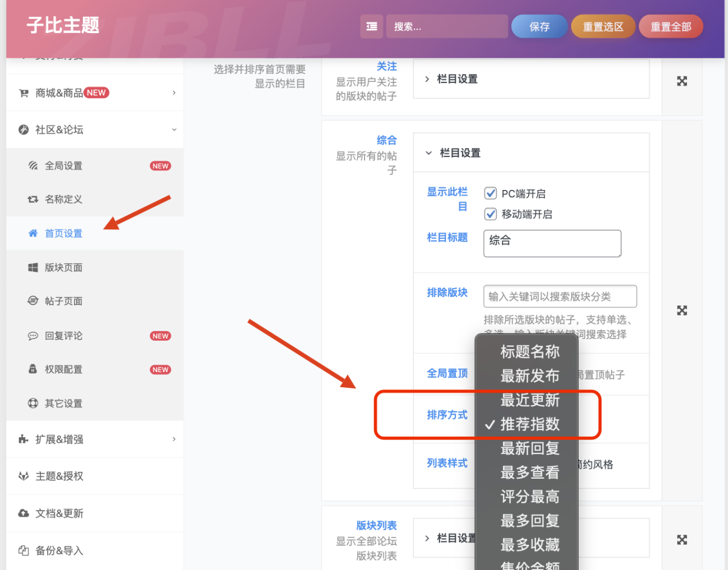Click the 回复评论 speech-bubble icon
728x570 pixels.
(32, 336)
